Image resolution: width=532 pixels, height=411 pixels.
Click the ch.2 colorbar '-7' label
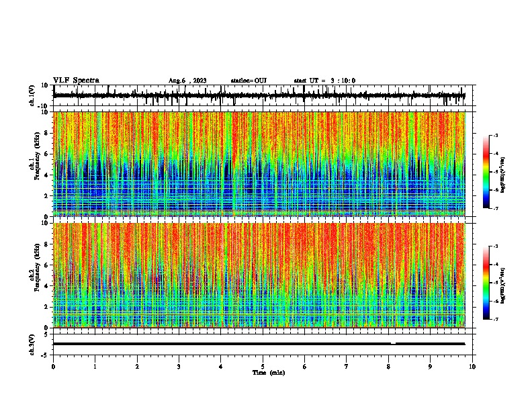[495, 319]
